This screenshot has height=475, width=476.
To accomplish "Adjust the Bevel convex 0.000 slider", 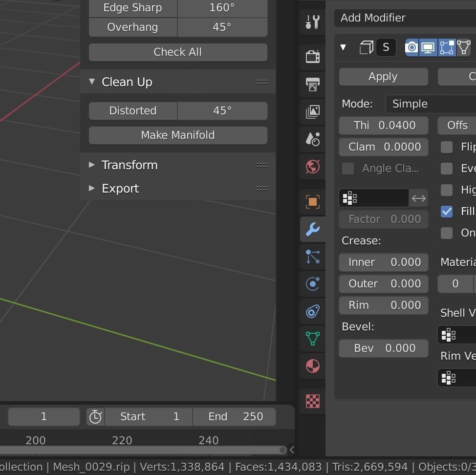I will 384,348.
